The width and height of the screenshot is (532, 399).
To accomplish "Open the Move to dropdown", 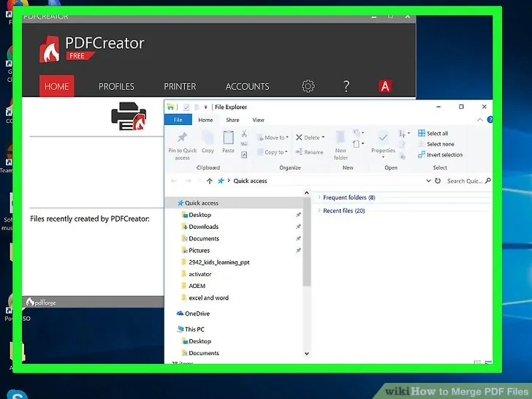I will (275, 137).
